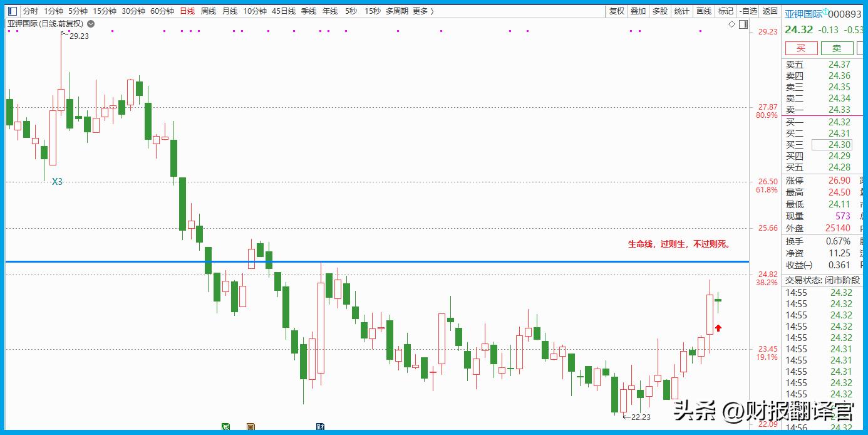Viewport: 868px width, 435px height.
Task: Click the 净资 11.25 value
Action: tap(839, 253)
